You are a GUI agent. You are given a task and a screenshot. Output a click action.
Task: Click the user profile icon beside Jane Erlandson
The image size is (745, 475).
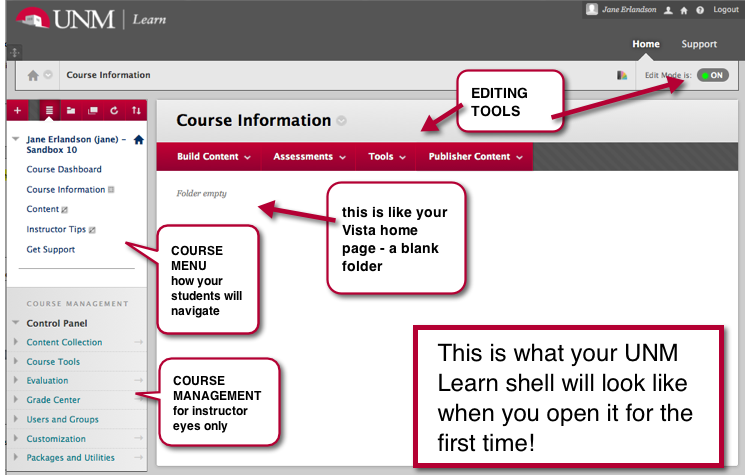pos(669,10)
